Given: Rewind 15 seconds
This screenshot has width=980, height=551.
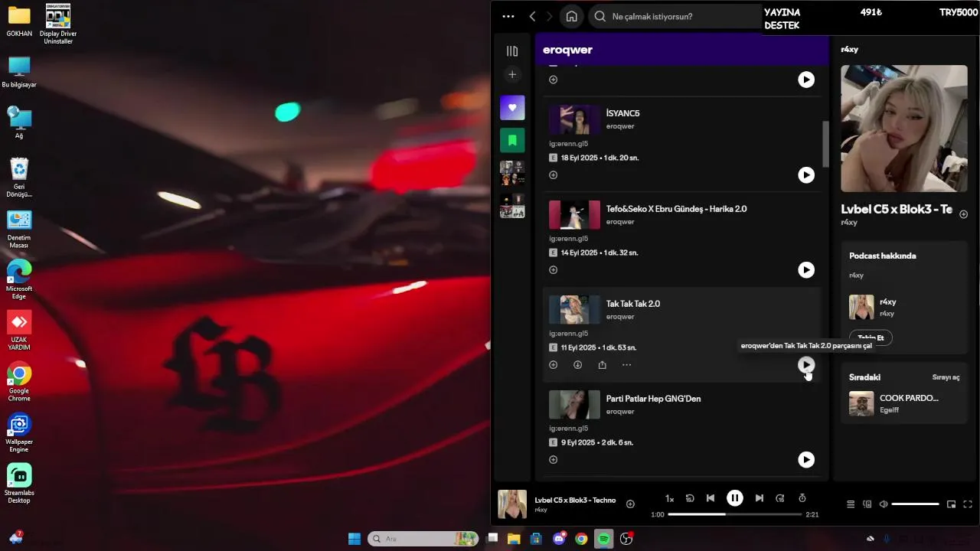Looking at the screenshot, I should [x=690, y=498].
